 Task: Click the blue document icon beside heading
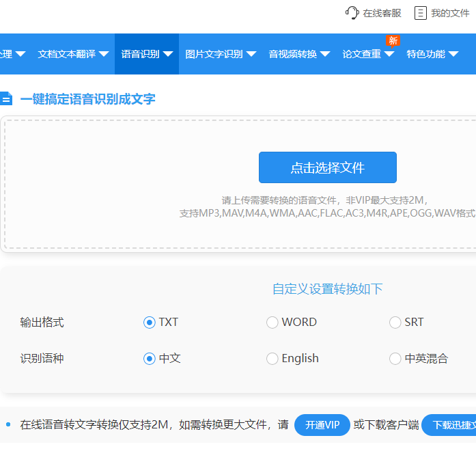click(6, 99)
